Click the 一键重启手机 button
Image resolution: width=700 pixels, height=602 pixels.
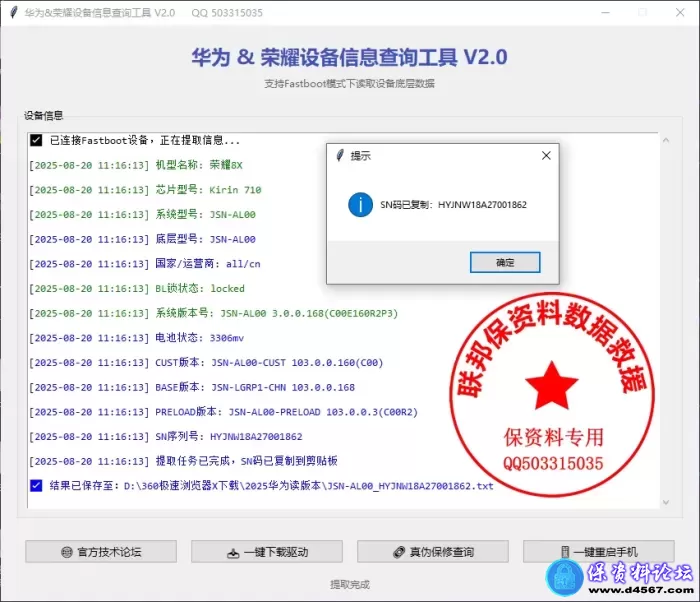click(599, 552)
